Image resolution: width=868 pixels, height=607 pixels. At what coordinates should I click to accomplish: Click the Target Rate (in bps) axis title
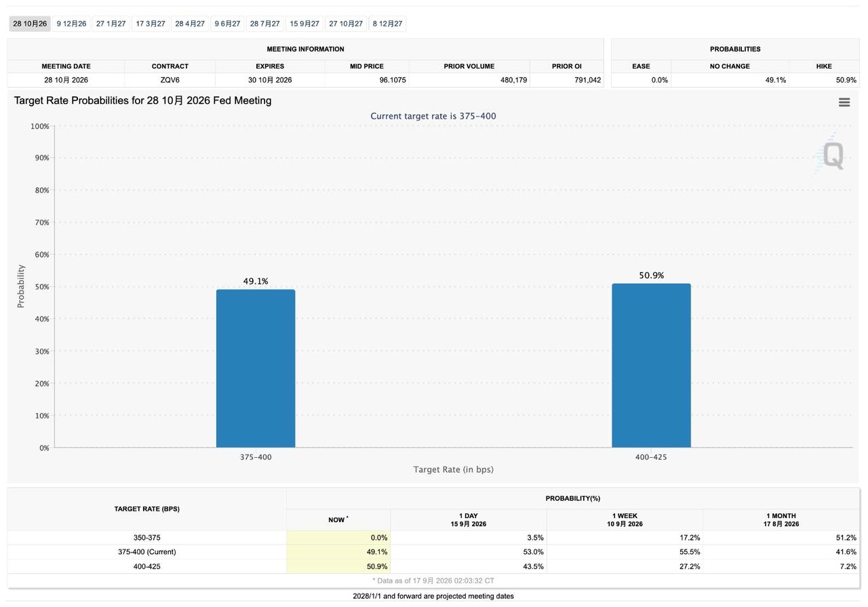coord(454,469)
